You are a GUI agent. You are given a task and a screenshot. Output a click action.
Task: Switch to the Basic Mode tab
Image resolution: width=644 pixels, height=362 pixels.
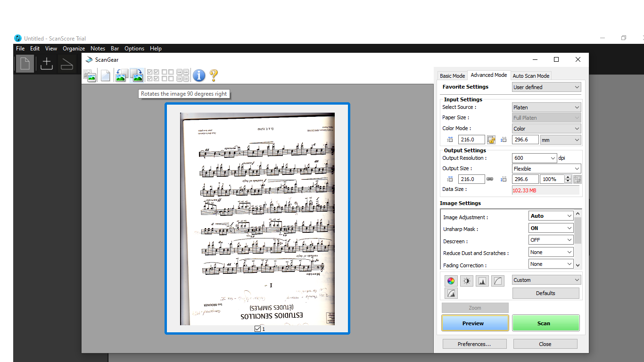[x=452, y=76]
